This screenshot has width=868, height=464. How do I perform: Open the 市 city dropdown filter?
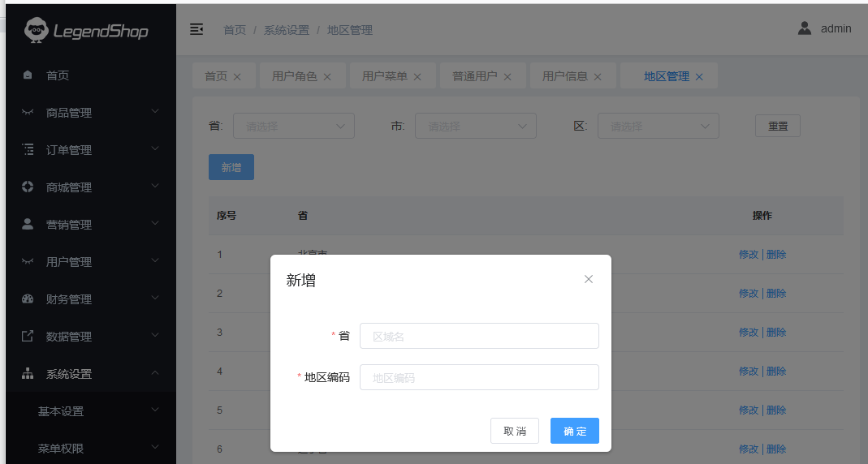point(476,126)
